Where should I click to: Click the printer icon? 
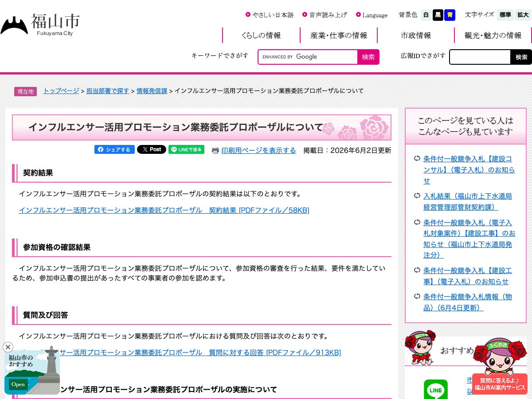click(x=215, y=150)
